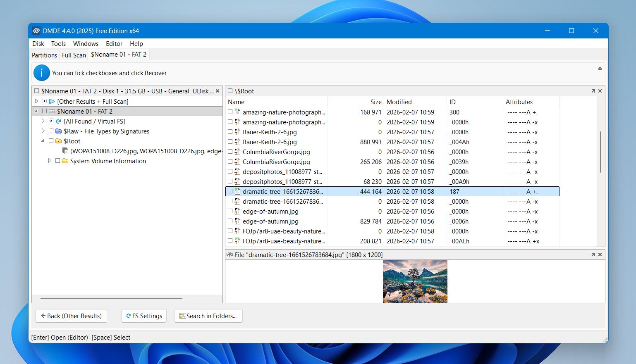Screen dimensions: 636x364
Task: Click the info icon in the notification bar
Action: 41,73
